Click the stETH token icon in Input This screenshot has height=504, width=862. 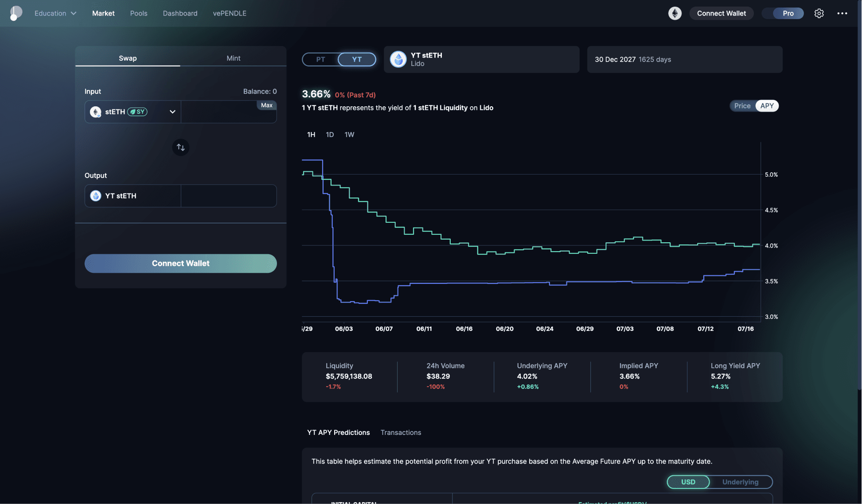click(96, 112)
